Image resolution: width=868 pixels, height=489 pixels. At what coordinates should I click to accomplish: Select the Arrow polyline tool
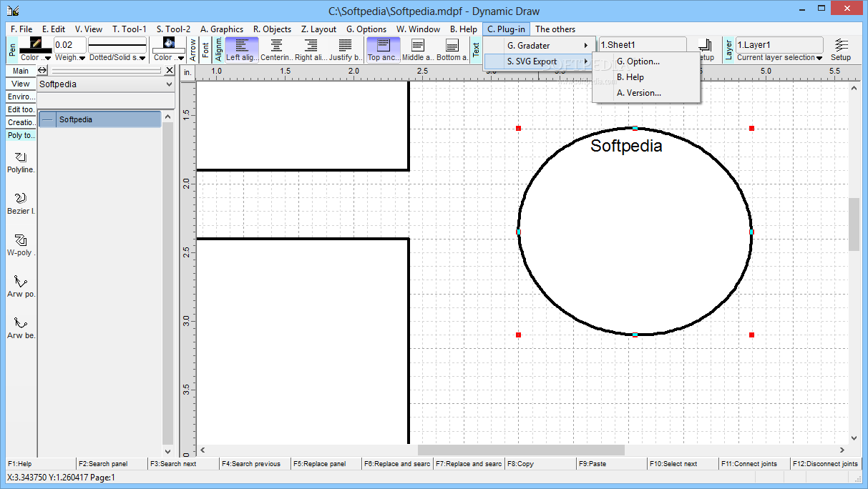pyautogui.click(x=21, y=287)
